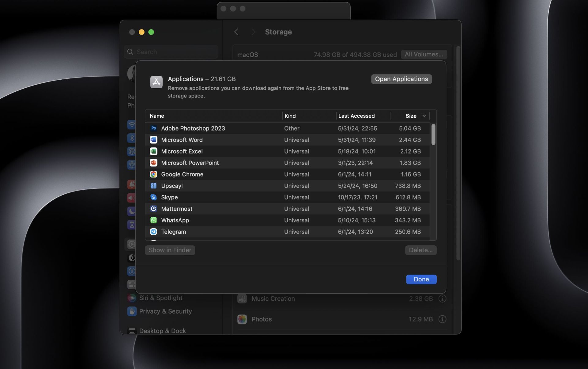The height and width of the screenshot is (369, 588).
Task: Click the Show in Finder button
Action: (170, 250)
